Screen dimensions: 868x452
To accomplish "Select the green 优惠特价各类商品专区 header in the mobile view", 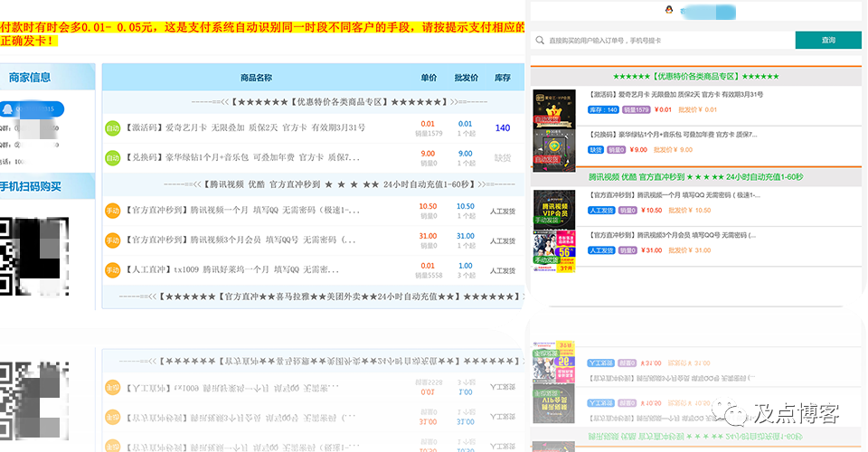I will [x=696, y=76].
